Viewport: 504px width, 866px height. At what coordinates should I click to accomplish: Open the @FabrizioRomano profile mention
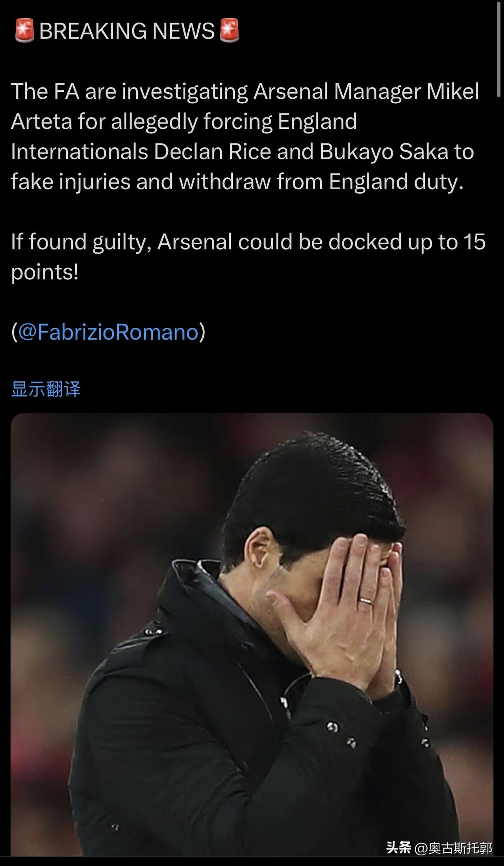point(108,332)
